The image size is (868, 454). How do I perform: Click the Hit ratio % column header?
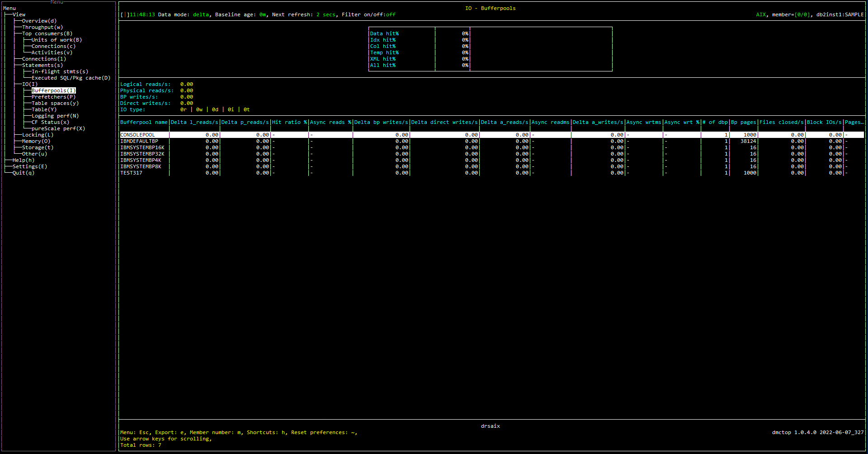(289, 122)
